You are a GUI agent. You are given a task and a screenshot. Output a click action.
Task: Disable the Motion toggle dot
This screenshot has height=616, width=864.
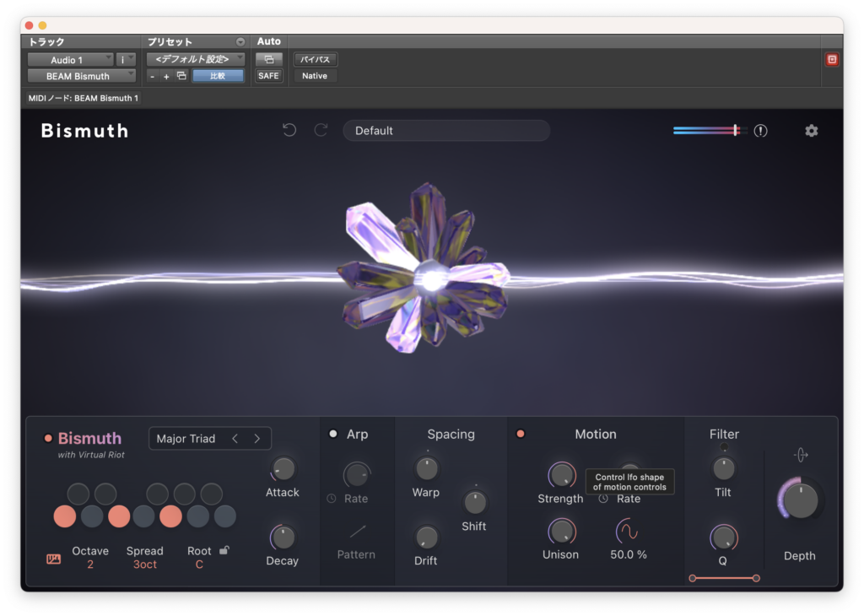click(x=520, y=434)
